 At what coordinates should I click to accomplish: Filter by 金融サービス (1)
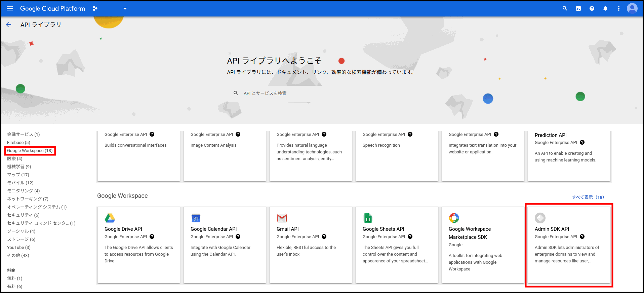point(24,134)
